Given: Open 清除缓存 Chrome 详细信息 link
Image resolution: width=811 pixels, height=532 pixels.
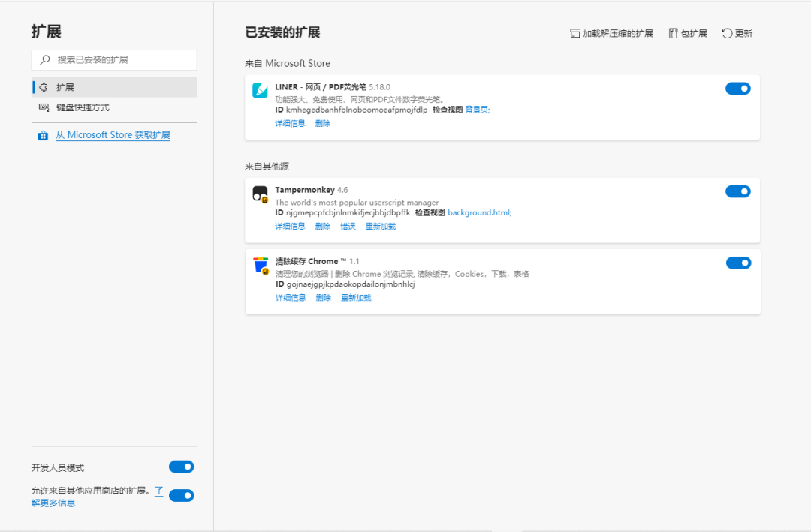Looking at the screenshot, I should 291,298.
